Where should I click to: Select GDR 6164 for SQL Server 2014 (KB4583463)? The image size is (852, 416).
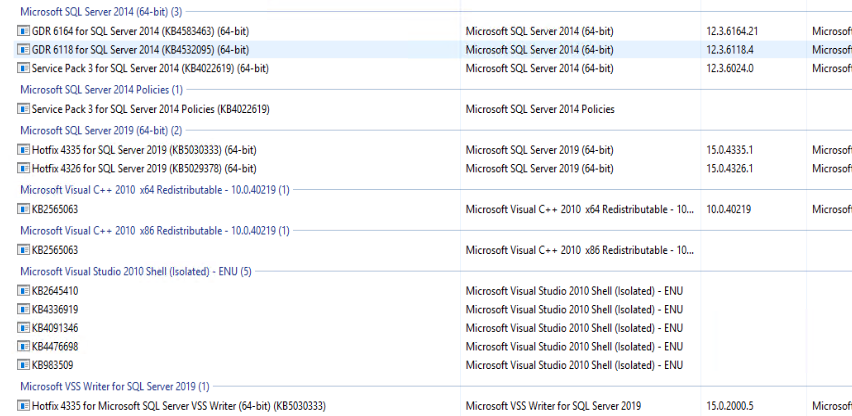click(x=141, y=31)
